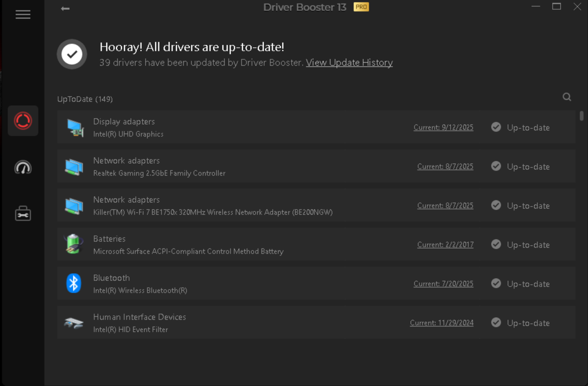This screenshot has height=386, width=588.
Task: Go back with the arrow icon
Action: click(x=65, y=9)
